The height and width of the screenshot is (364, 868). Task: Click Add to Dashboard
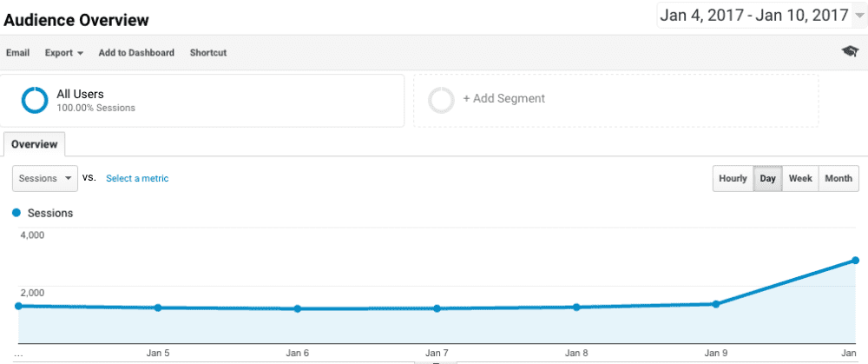pos(136,53)
